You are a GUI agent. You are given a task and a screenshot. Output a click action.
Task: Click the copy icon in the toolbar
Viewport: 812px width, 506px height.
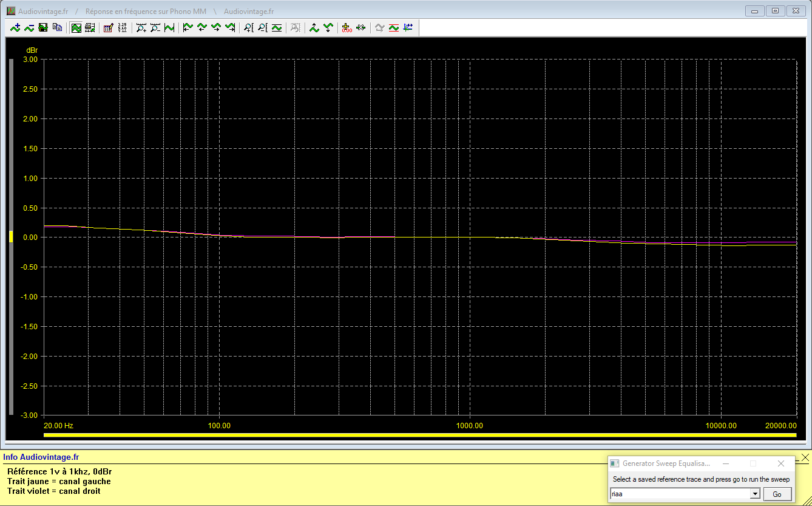(57, 27)
